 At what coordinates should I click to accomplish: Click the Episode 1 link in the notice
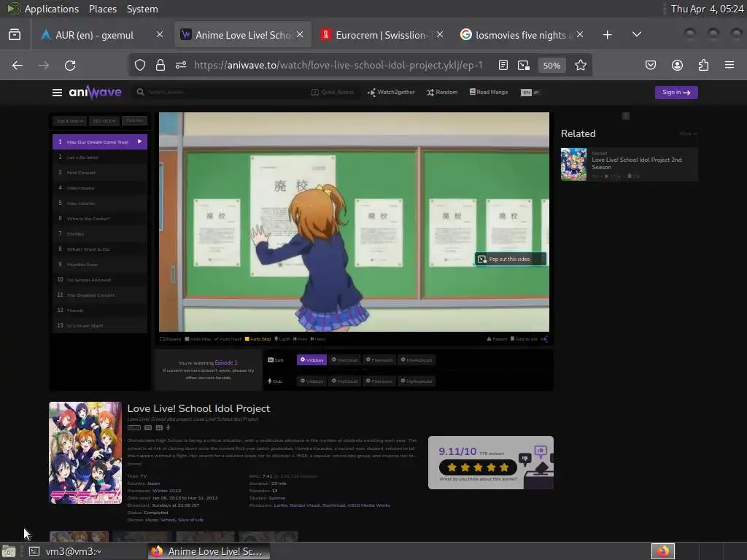(x=226, y=363)
